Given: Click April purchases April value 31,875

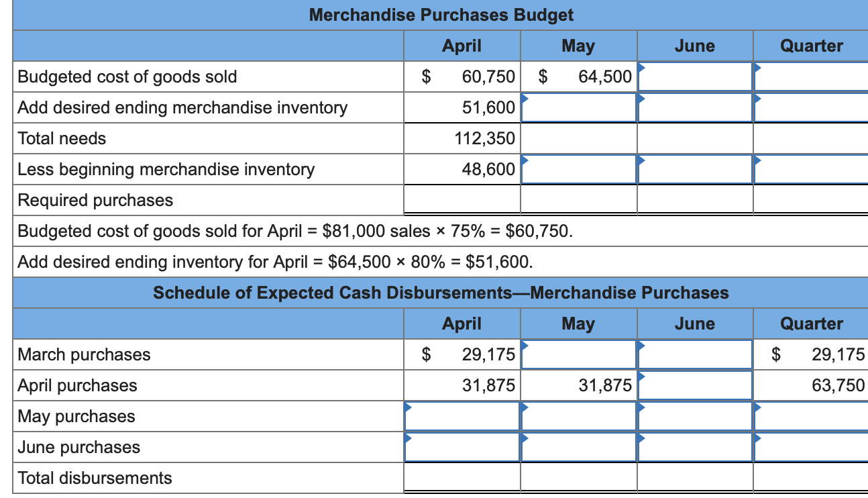Looking at the screenshot, I should point(488,385).
